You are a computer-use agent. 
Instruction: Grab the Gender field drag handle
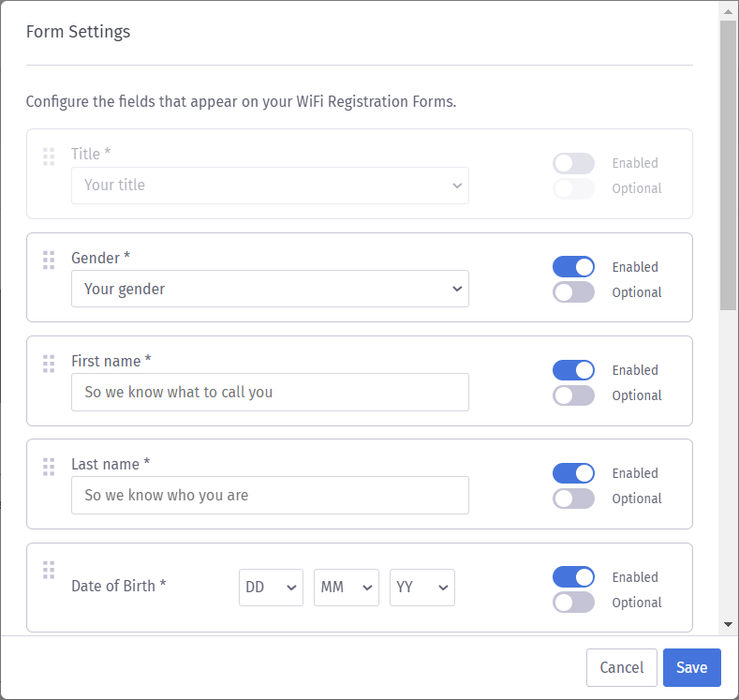(x=49, y=261)
